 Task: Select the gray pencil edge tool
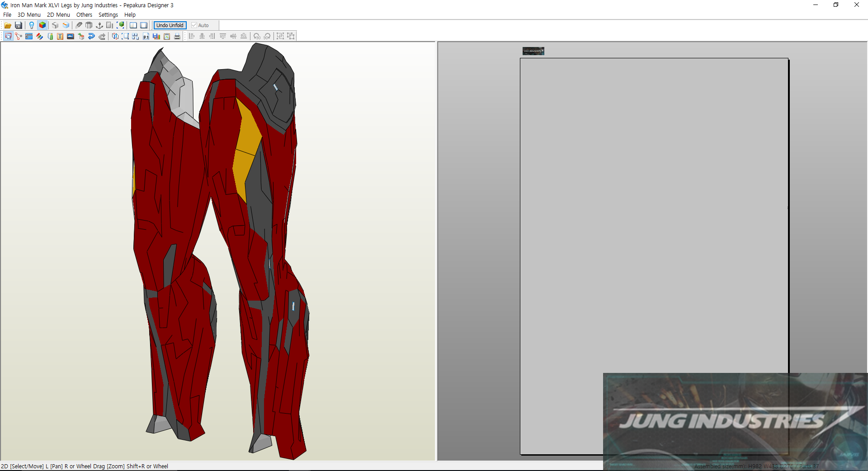(79, 25)
